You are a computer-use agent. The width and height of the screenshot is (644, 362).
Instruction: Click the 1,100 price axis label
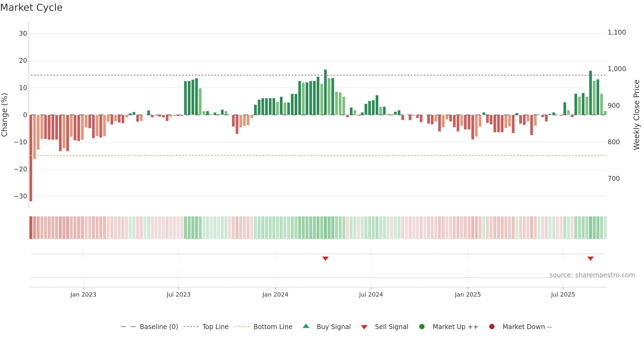(617, 32)
